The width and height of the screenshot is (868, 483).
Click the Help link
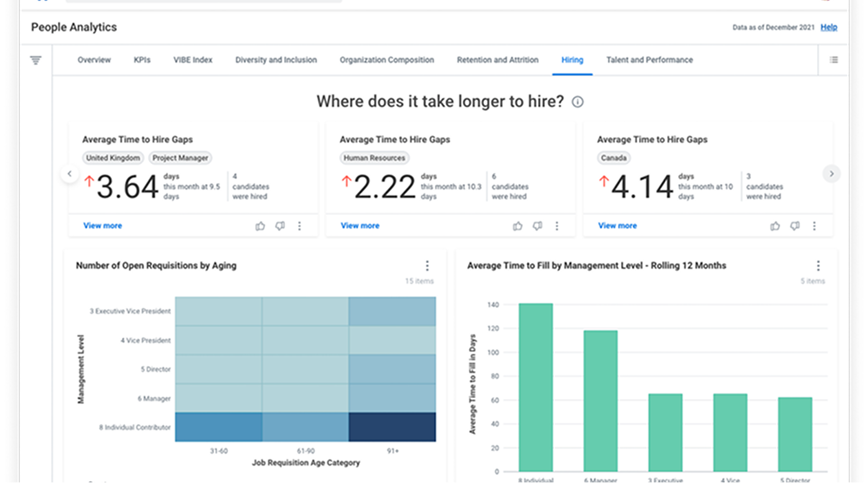[829, 27]
